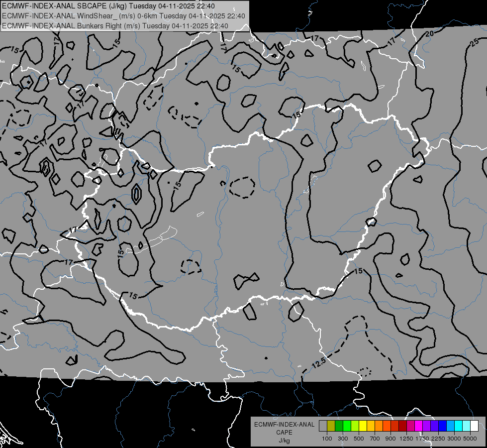Click the 900 legend value
Screen dimensions: 487x448
point(390,439)
